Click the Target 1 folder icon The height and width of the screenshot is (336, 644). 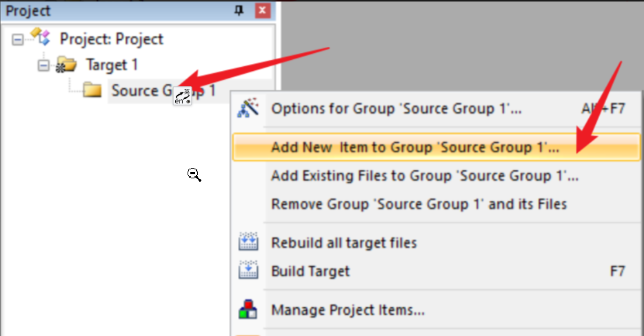[66, 65]
